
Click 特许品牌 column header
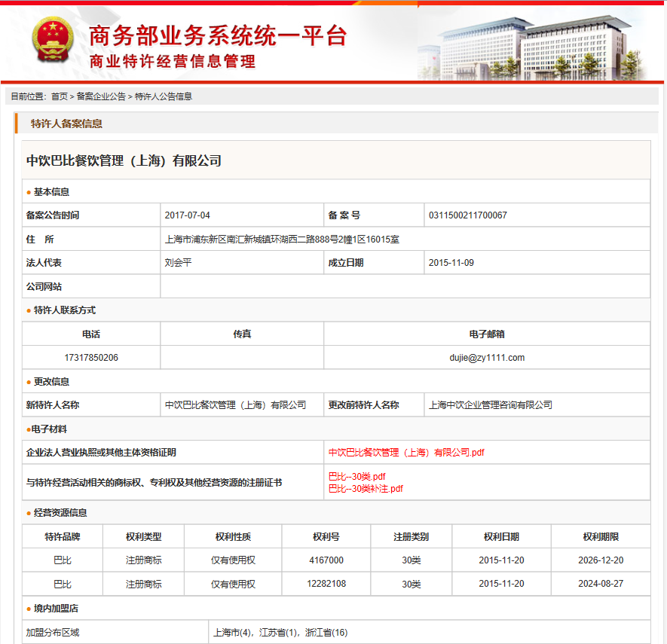[x=63, y=536]
